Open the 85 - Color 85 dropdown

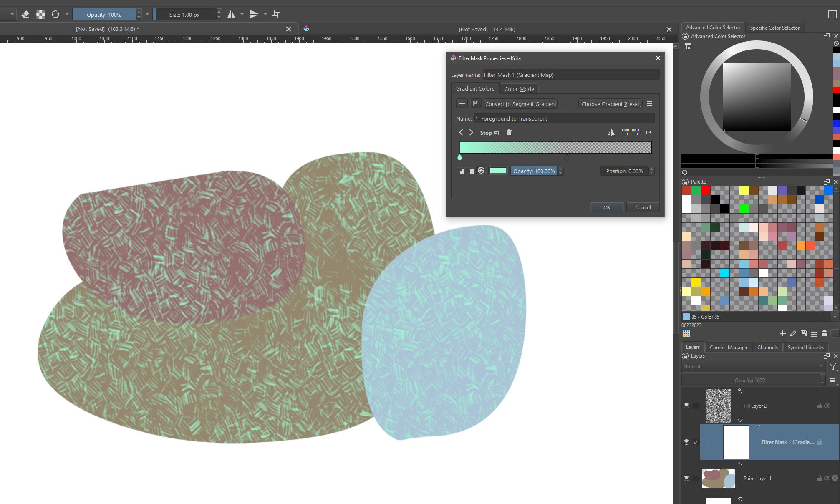coord(835,317)
